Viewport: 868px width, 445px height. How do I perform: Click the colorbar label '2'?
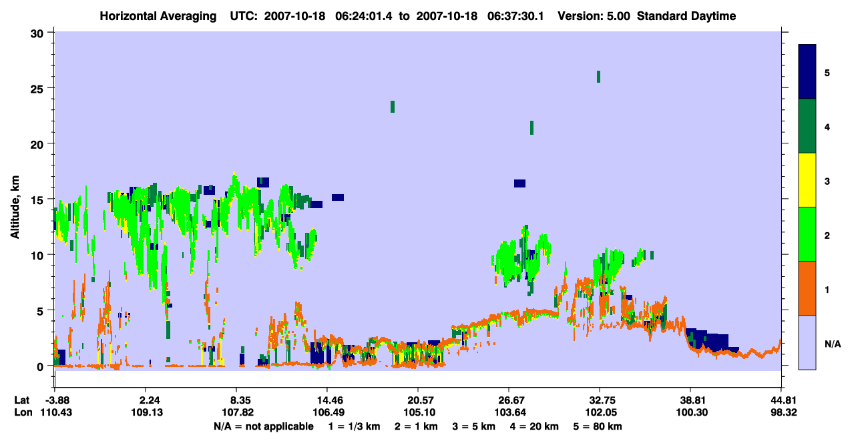pos(827,235)
